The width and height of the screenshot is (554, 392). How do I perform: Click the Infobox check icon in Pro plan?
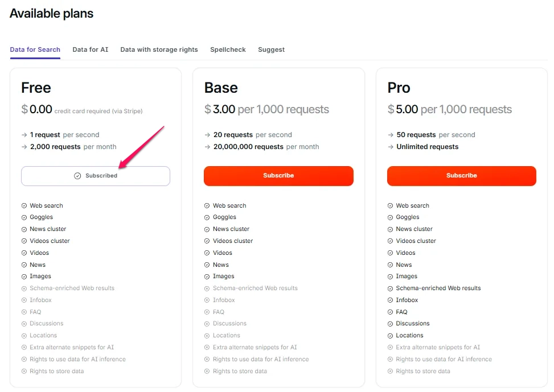[390, 300]
